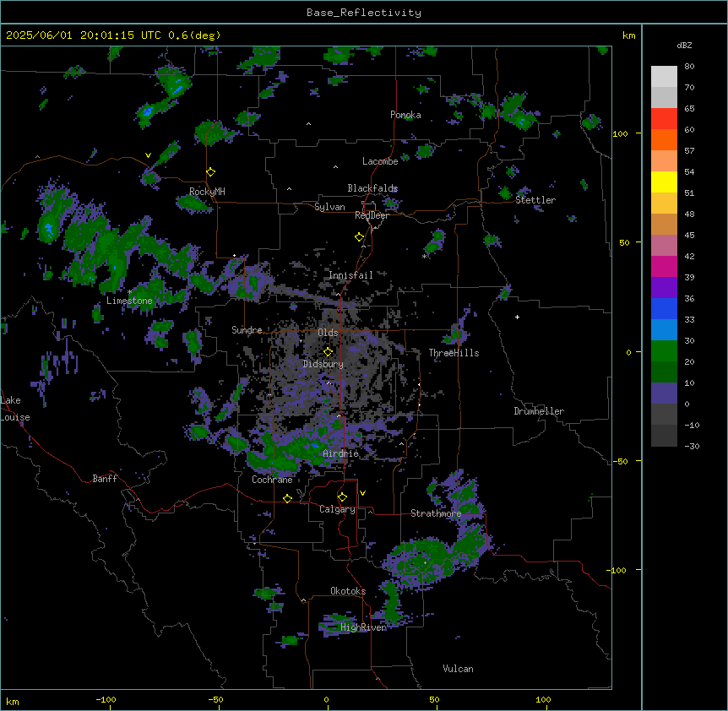Image resolution: width=728 pixels, height=711 pixels.
Task: Click the Vulcan label
Action: [459, 669]
